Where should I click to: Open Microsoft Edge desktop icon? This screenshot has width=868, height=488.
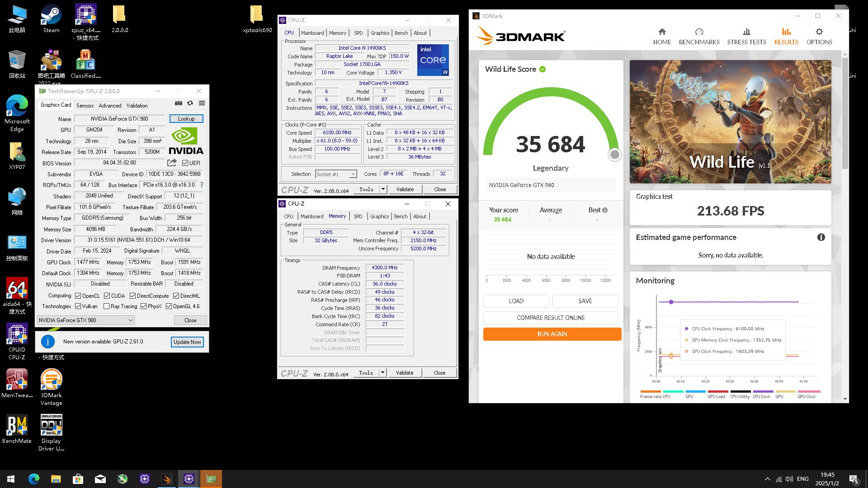pos(17,113)
